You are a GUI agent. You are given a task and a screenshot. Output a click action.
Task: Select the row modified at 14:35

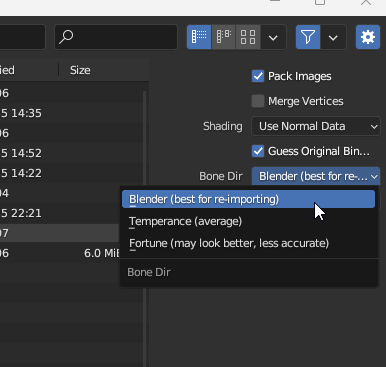point(71,113)
